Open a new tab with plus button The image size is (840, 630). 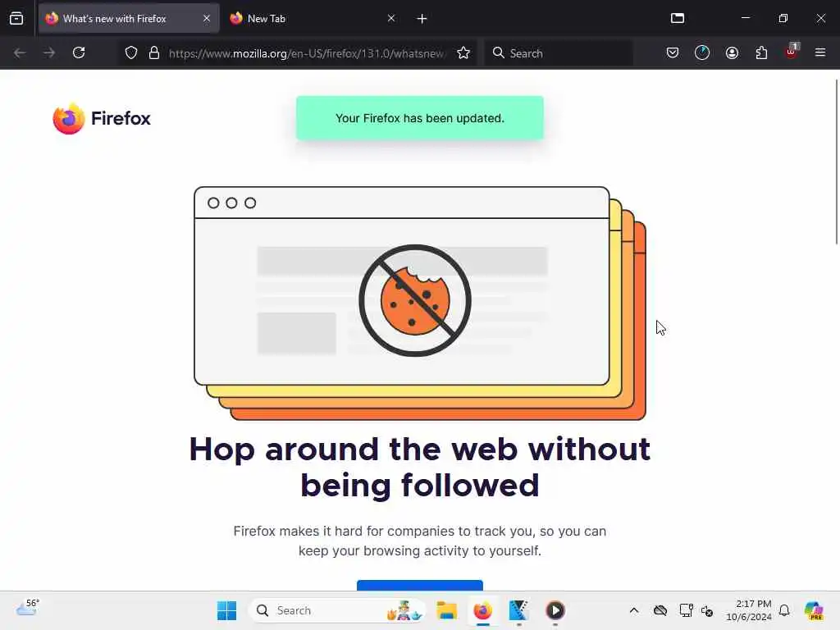point(422,19)
